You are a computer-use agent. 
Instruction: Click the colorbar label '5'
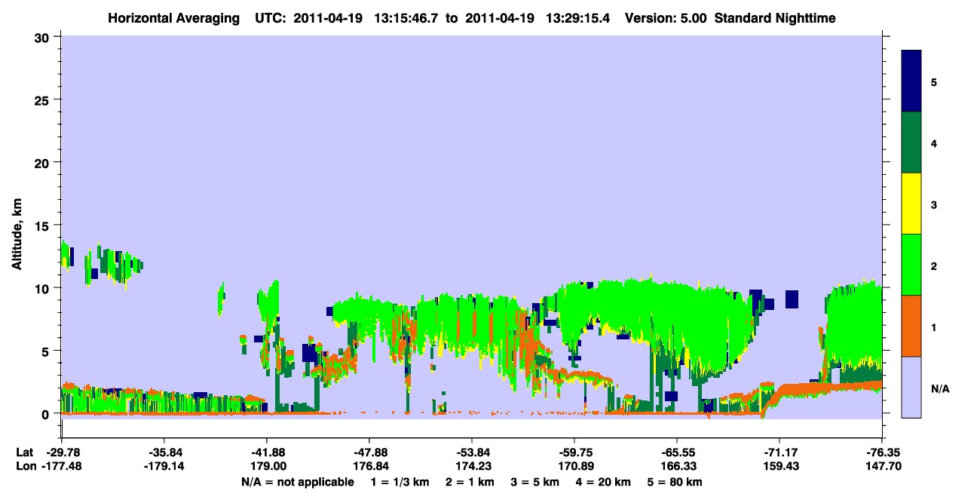[934, 81]
